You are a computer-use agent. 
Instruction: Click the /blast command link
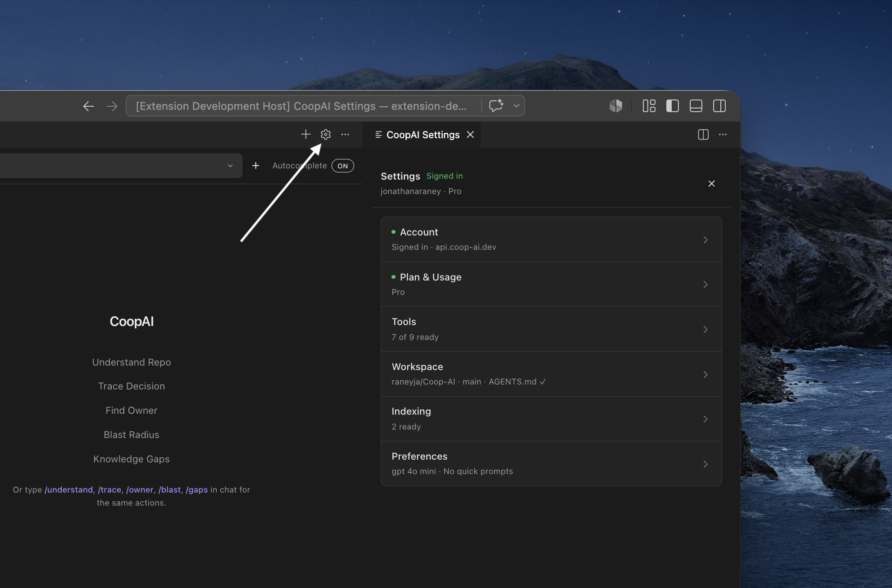tap(169, 489)
